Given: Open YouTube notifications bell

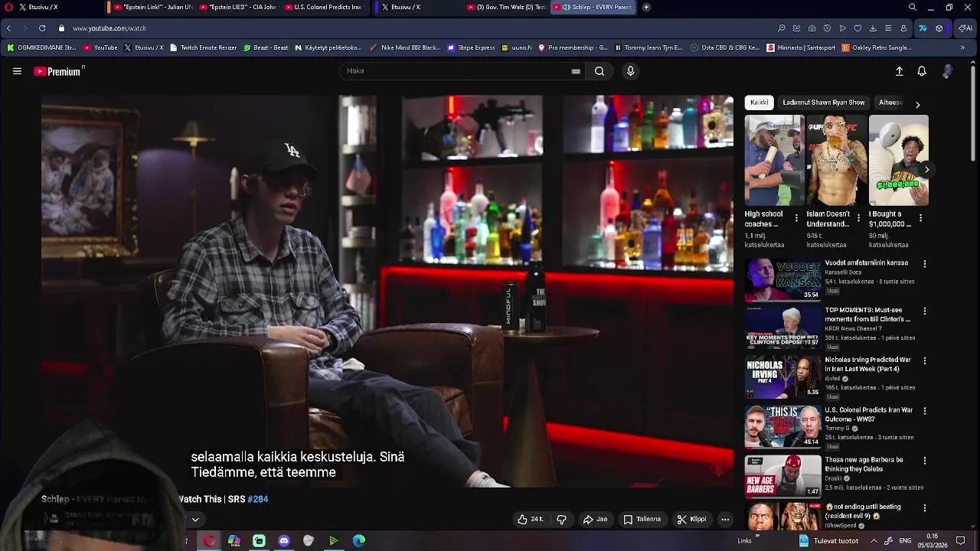Looking at the screenshot, I should [922, 71].
